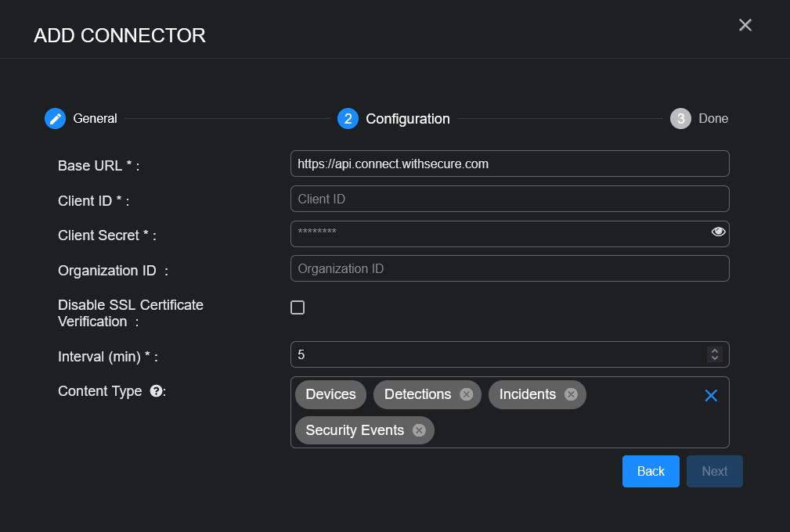Increase the Interval value with up arrow
Viewport: 790px width, 532px height.
click(x=714, y=350)
